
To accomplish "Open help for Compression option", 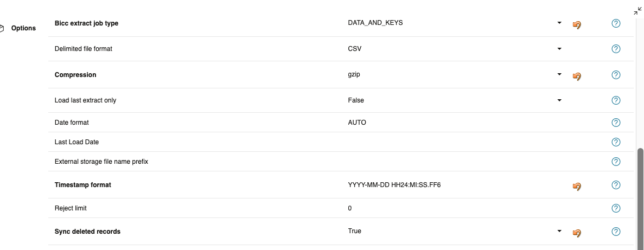I will click(616, 75).
